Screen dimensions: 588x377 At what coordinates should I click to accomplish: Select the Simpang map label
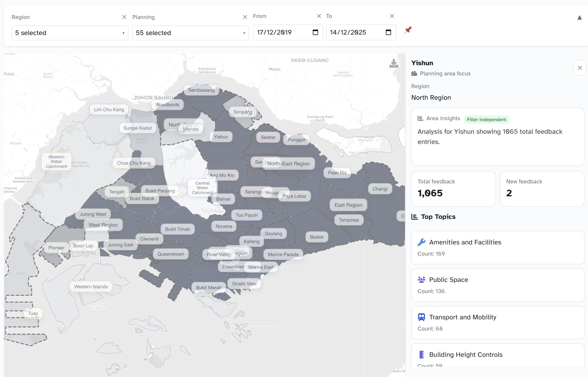243,112
